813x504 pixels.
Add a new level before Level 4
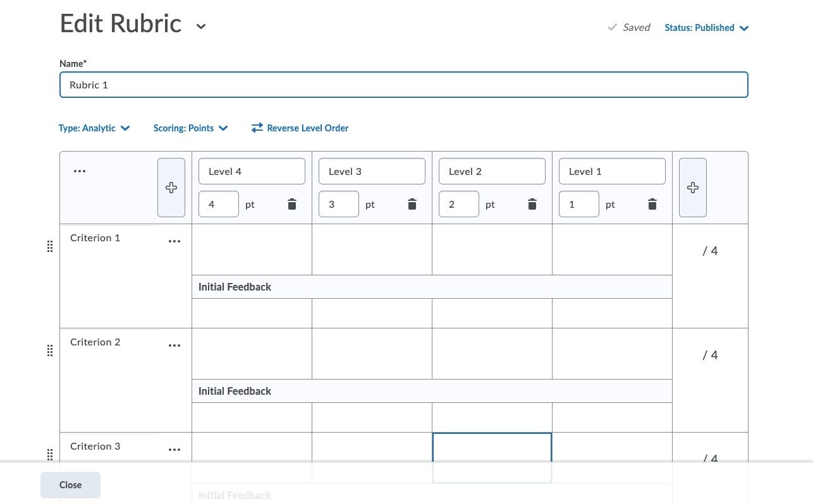171,188
